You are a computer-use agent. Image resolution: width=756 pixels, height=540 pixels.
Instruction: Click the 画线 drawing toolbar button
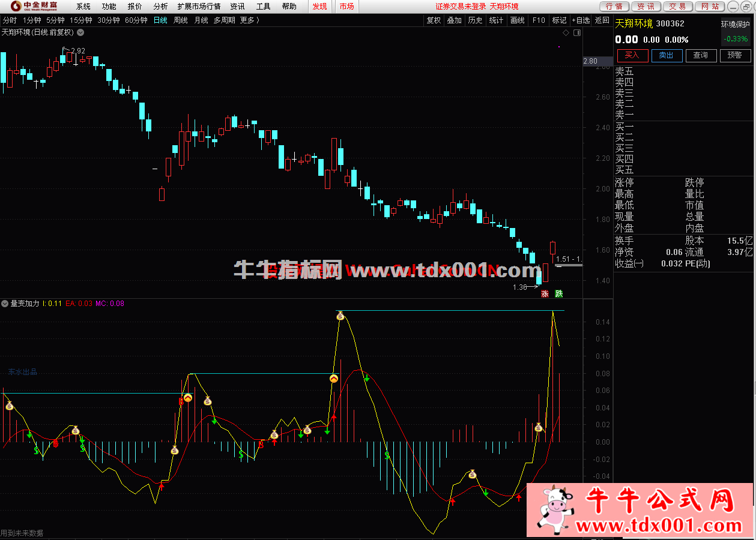pos(517,20)
